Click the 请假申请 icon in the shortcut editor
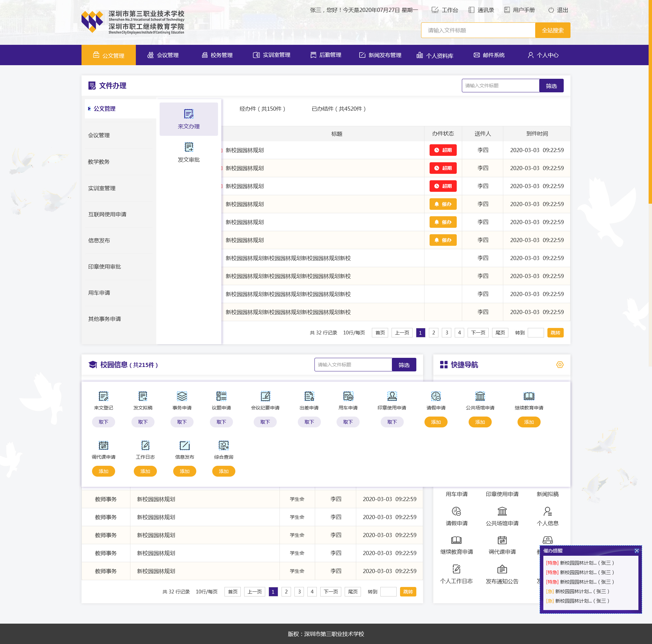The image size is (652, 644). click(x=436, y=396)
